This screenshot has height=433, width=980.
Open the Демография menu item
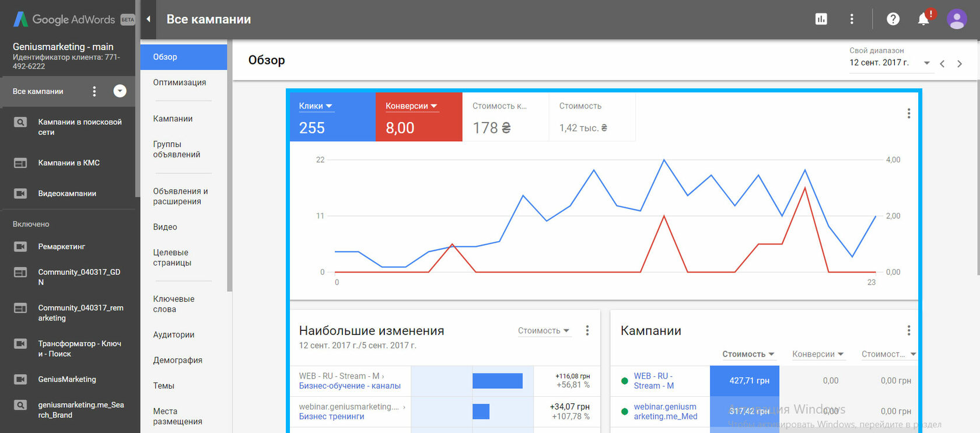(x=178, y=360)
